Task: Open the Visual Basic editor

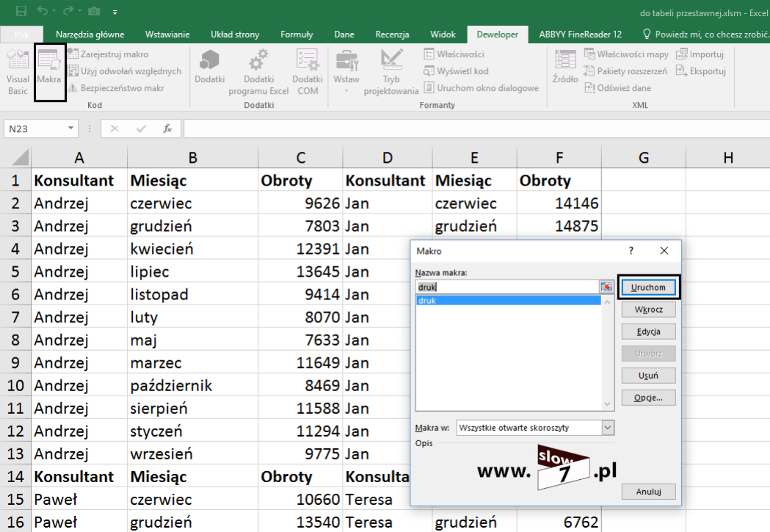Action: 18,72
